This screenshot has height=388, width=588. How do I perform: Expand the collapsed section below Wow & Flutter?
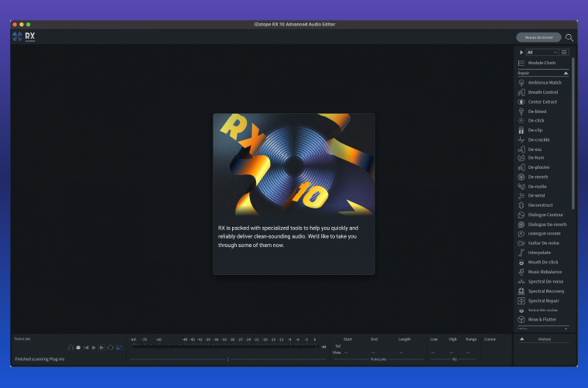coord(566,328)
